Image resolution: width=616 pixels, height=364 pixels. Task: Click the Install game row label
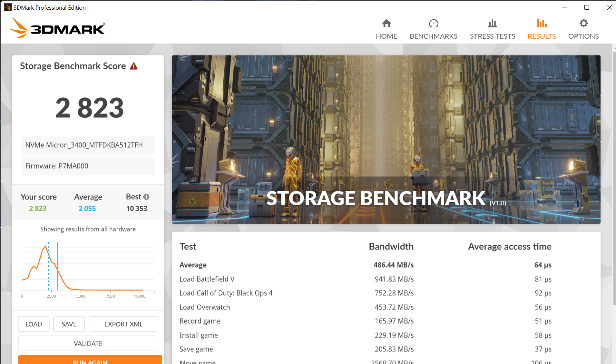199,335
